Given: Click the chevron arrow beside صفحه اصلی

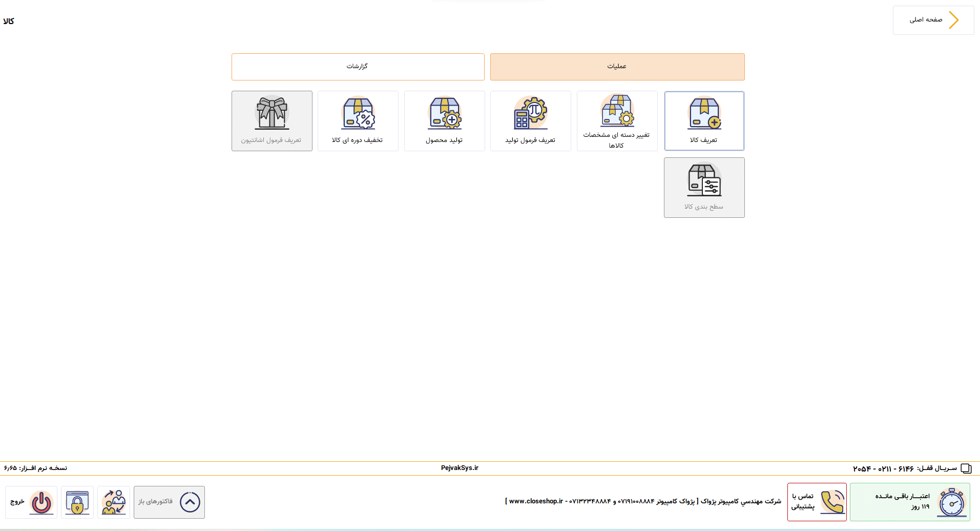Looking at the screenshot, I should pyautogui.click(x=953, y=20).
